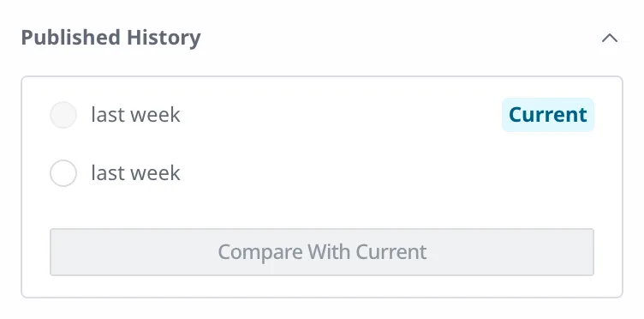Click the Published History title text
The width and height of the screenshot is (644, 319).
tap(110, 38)
